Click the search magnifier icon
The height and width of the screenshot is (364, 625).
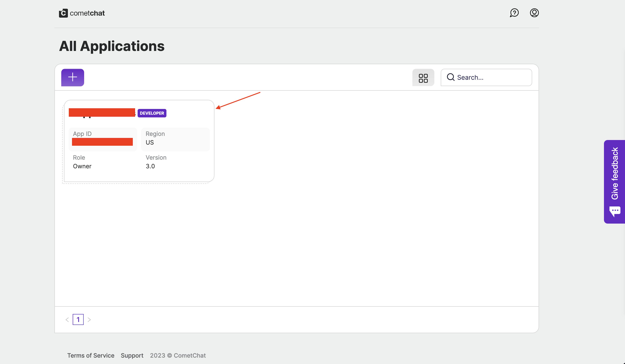pos(451,78)
